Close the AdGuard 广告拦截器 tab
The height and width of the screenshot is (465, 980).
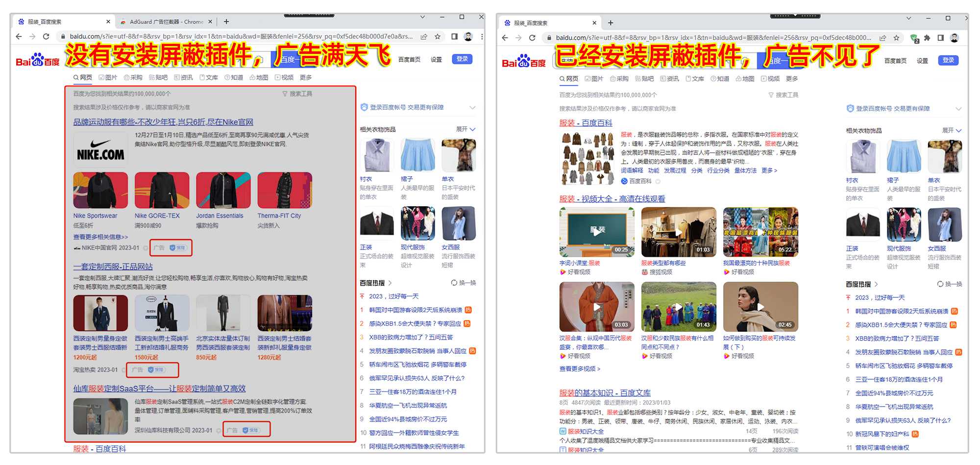(x=210, y=22)
